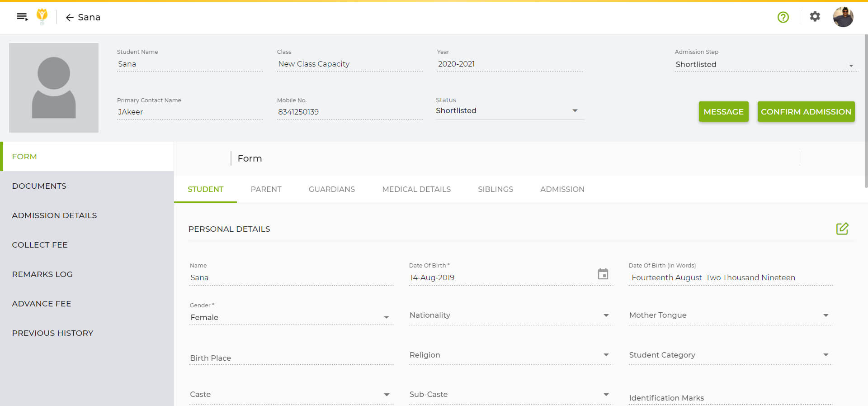The height and width of the screenshot is (406, 868).
Task: Open the settings gear icon
Action: (x=815, y=17)
